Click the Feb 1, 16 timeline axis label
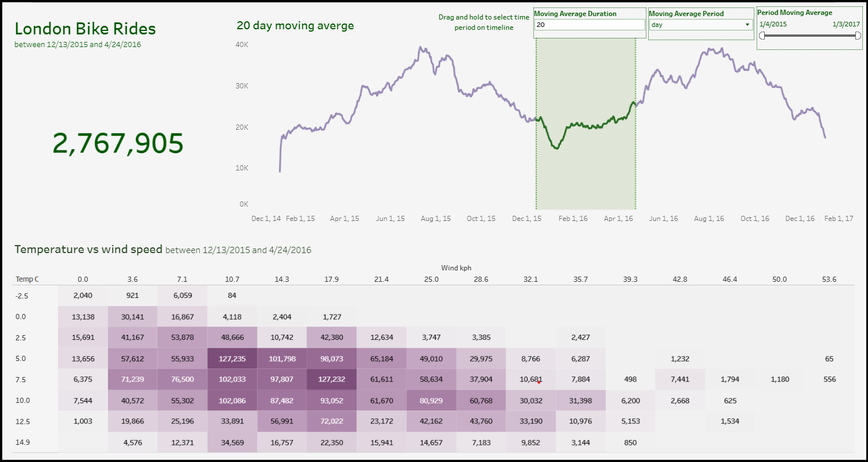The image size is (868, 462). point(572,219)
